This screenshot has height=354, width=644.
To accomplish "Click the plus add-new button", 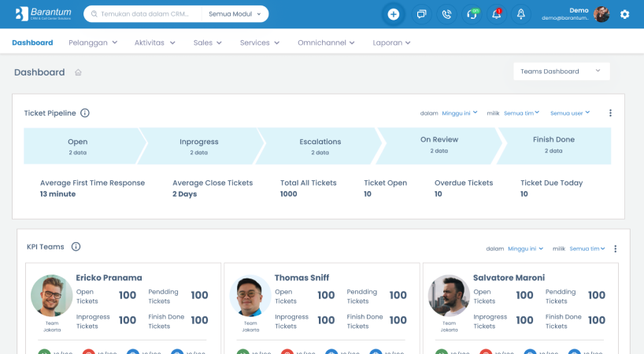I will 394,14.
